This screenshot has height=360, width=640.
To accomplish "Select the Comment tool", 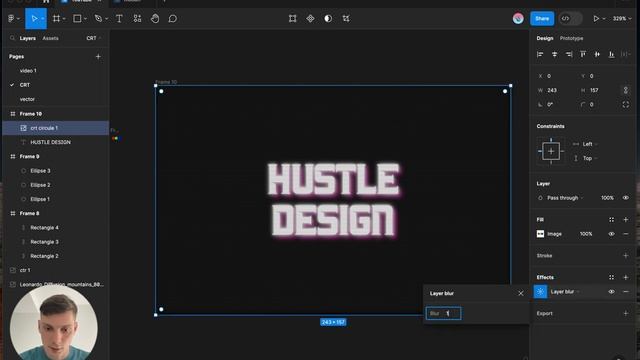I will click(173, 18).
